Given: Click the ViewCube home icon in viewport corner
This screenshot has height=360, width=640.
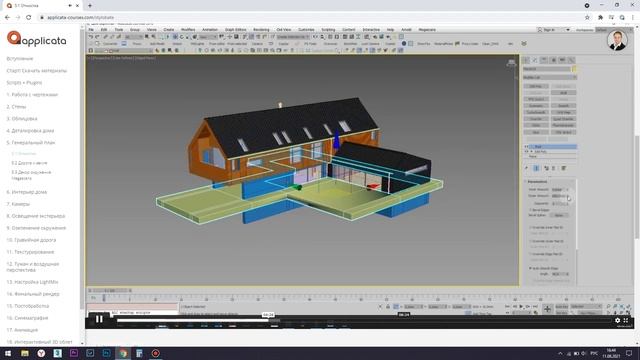Looking at the screenshot, I should (x=511, y=63).
